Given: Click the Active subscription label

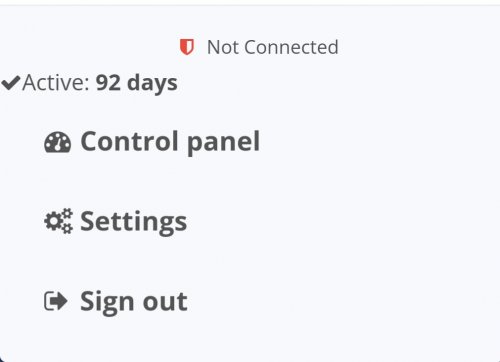Looking at the screenshot, I should click(56, 82).
